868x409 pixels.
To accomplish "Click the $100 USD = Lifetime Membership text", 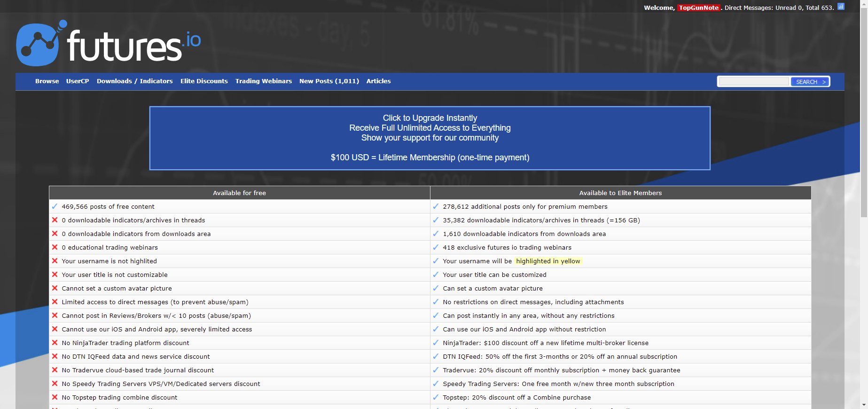I will (x=430, y=157).
